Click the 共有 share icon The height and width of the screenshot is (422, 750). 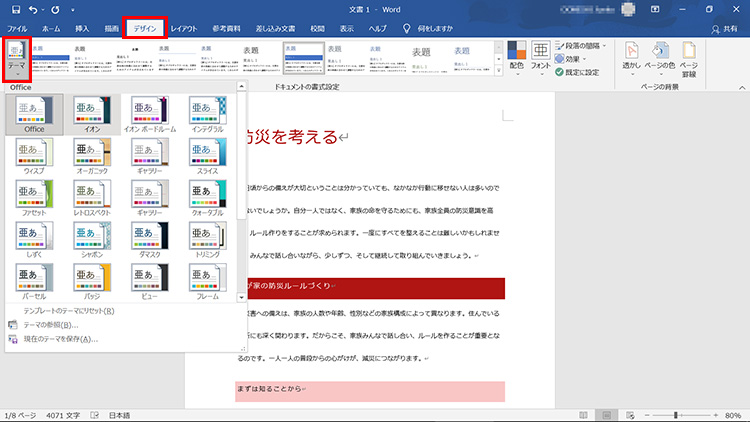pyautogui.click(x=720, y=30)
